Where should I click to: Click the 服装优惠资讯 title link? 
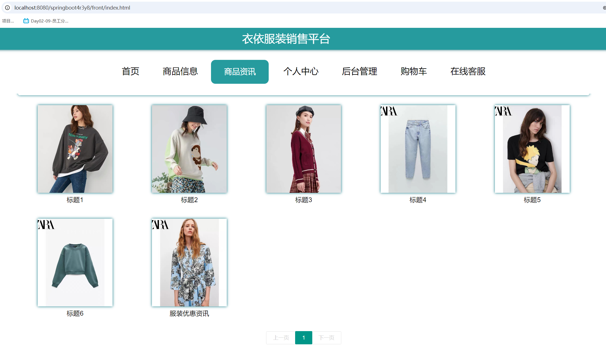[x=189, y=313]
